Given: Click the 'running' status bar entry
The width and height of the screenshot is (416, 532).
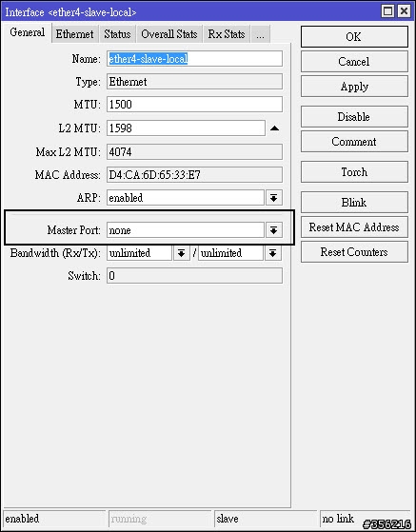Looking at the screenshot, I should (x=160, y=519).
